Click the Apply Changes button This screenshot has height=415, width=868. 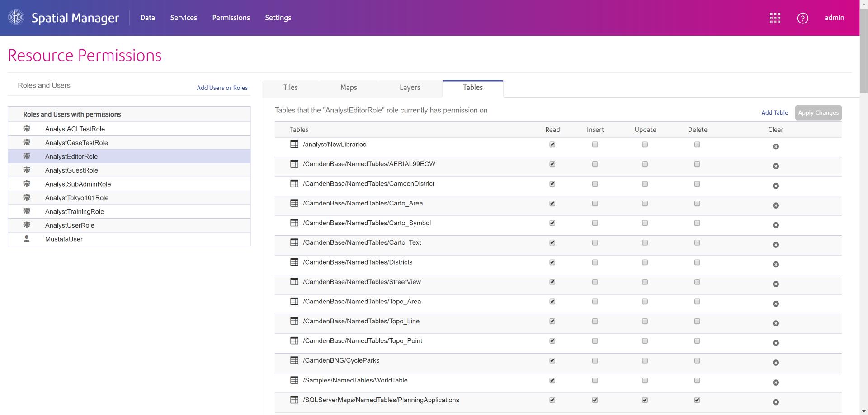818,112
